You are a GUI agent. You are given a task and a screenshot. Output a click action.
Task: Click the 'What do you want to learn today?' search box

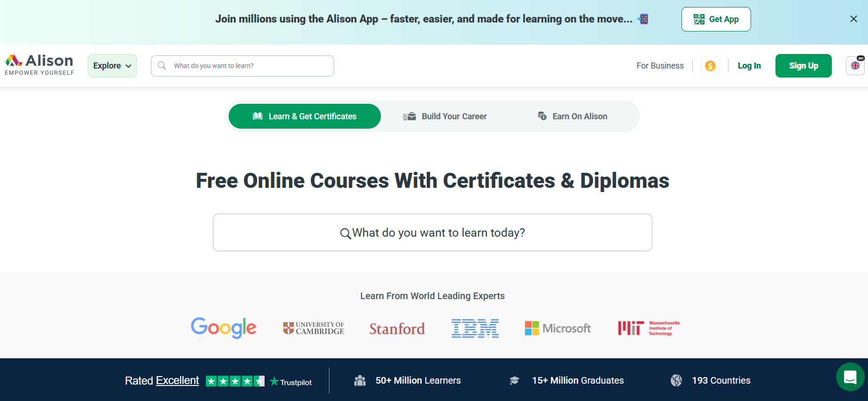[432, 232]
